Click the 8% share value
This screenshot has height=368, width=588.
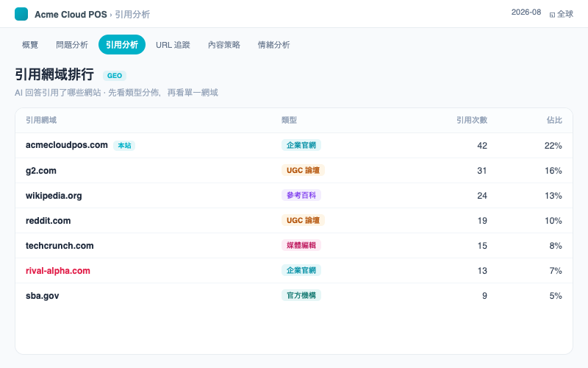click(x=556, y=246)
